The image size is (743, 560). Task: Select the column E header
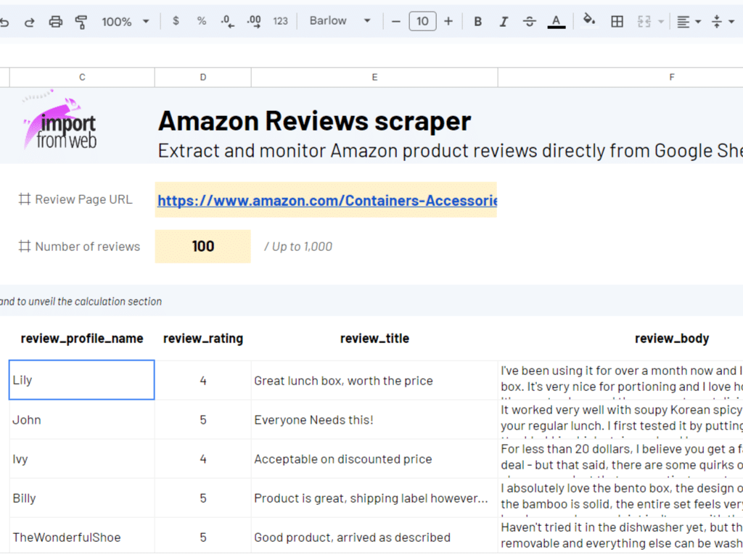(374, 77)
